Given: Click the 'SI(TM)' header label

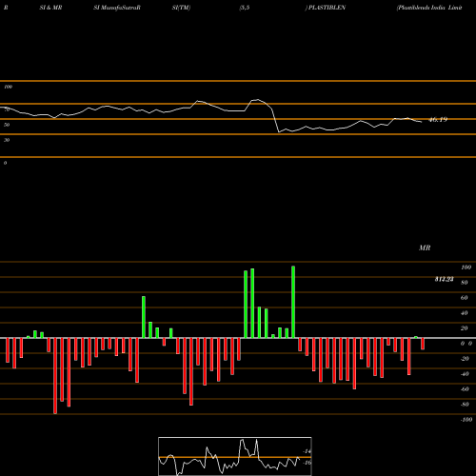Looking at the screenshot, I should tap(181, 8).
